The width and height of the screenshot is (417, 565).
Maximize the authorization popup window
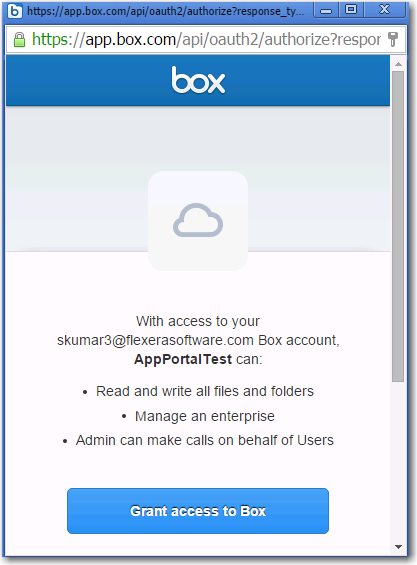[351, 10]
